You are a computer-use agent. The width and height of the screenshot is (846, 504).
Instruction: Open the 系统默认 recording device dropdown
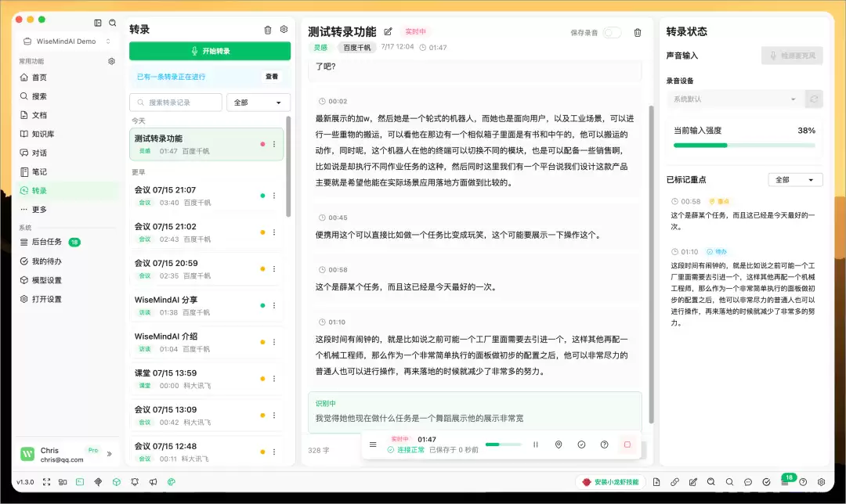click(x=734, y=99)
